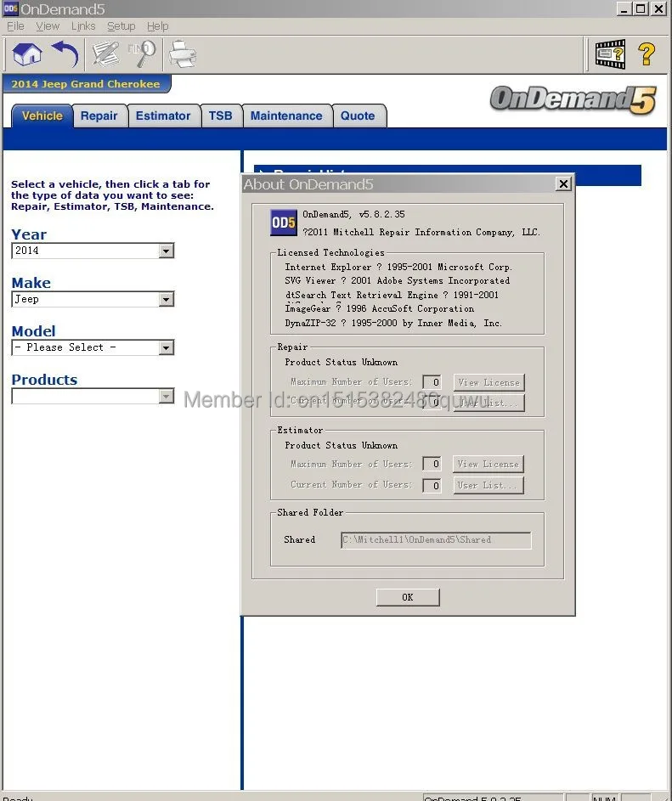The width and height of the screenshot is (672, 801).
Task: Open the Links menu
Action: coord(82,26)
